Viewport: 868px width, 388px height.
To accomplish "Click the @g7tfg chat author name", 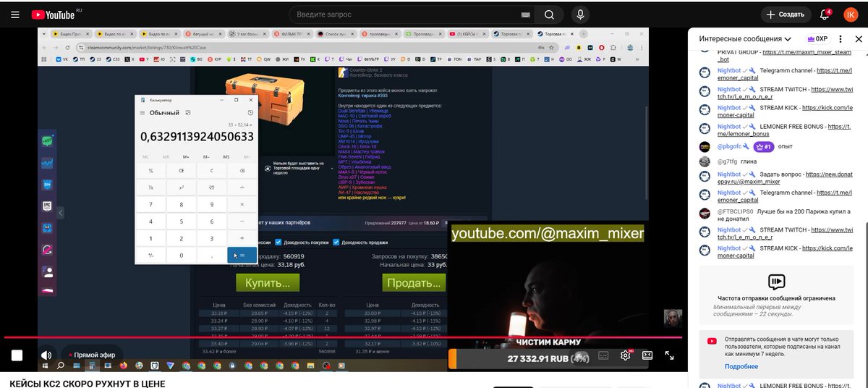I will pyautogui.click(x=727, y=161).
